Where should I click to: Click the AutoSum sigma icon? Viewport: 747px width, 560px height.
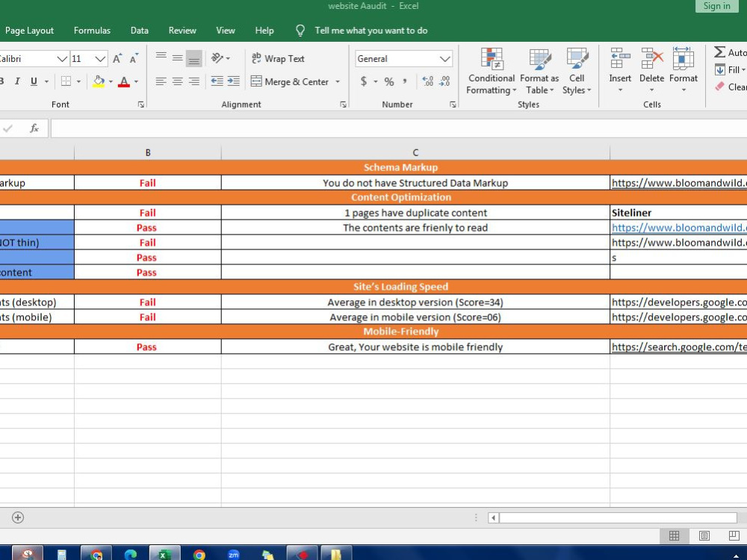tap(720, 52)
